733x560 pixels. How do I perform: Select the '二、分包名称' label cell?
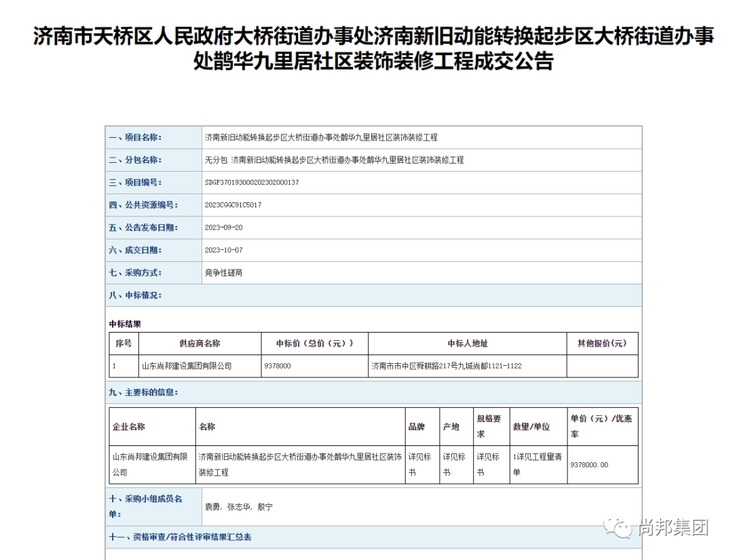[x=154, y=160]
